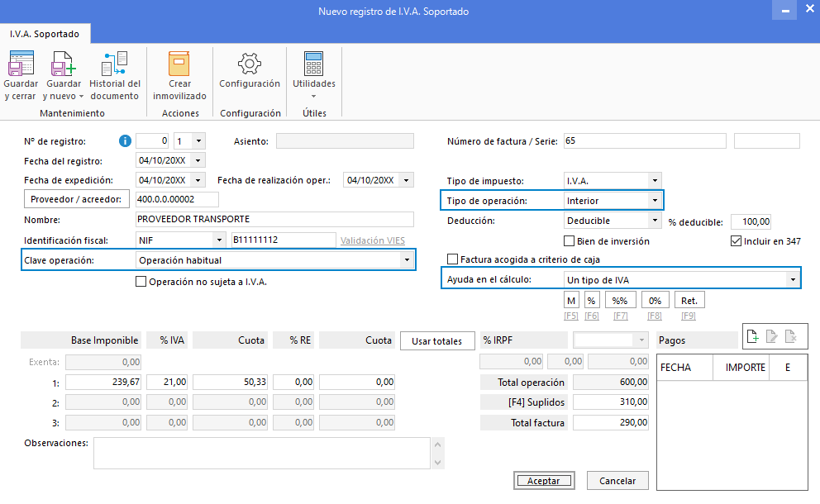Screen dimensions: 820x504
Task: Uncheck Incluir en 347
Action: point(736,241)
